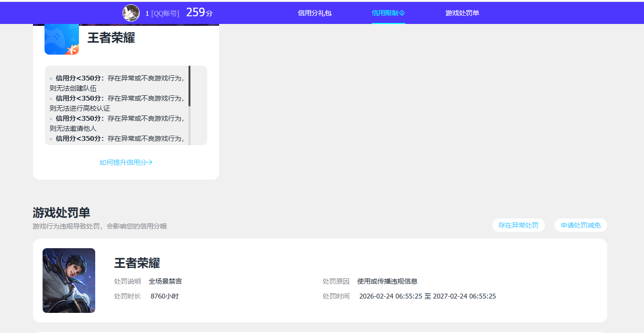Click the 全场景禁言 penalty description
Screen dimensions: 644x333
[165, 281]
